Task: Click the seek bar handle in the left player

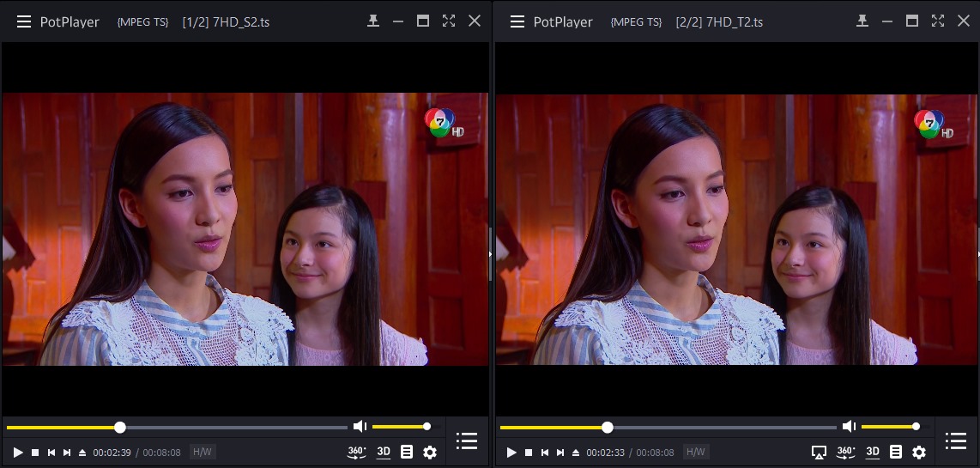Action: coord(120,428)
